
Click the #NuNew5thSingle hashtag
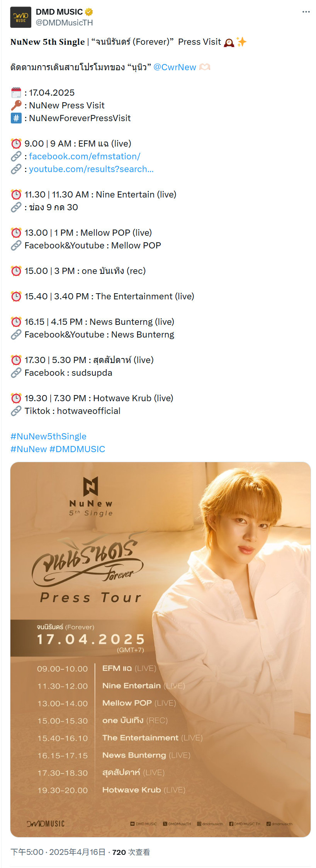[x=48, y=436]
